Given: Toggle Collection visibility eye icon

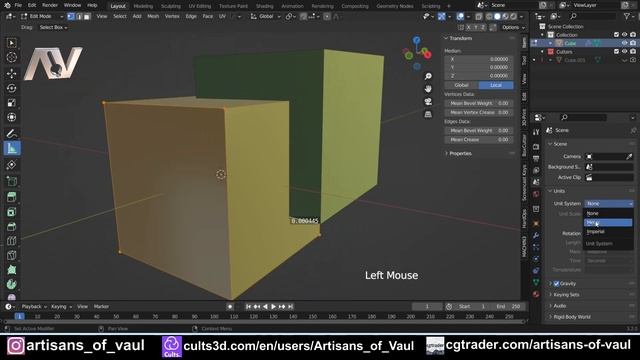Looking at the screenshot, I should [x=624, y=35].
